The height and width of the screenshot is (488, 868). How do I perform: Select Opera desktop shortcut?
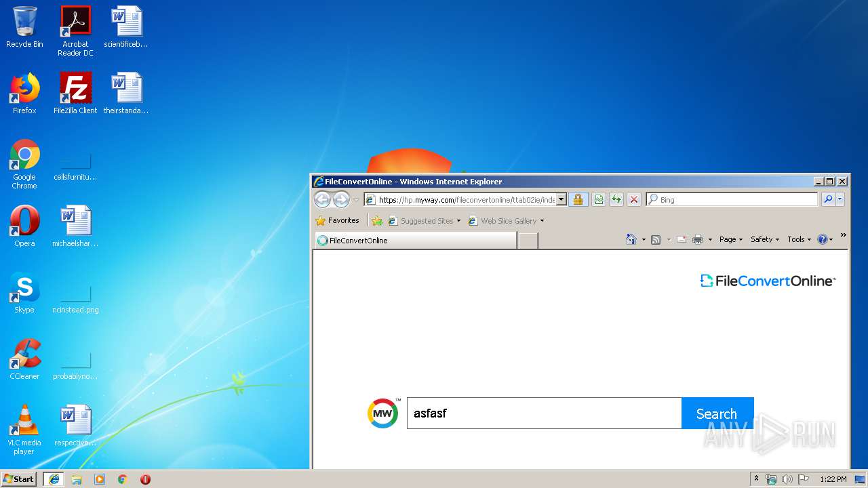click(x=24, y=226)
